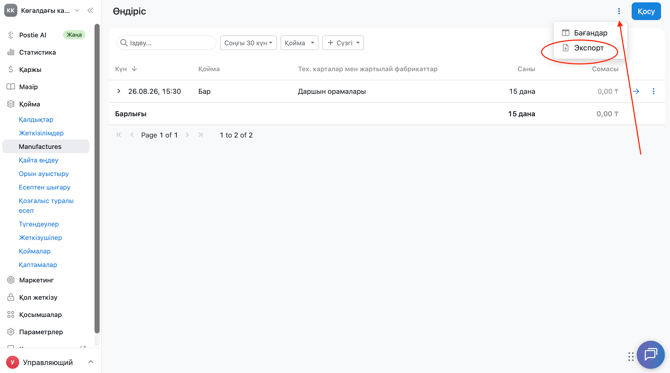Open the Жеткізушілер link
The height and width of the screenshot is (373, 670).
(x=40, y=238)
